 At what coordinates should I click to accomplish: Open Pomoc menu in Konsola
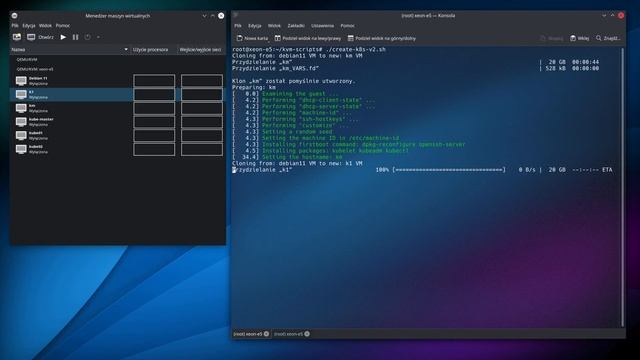click(x=348, y=25)
